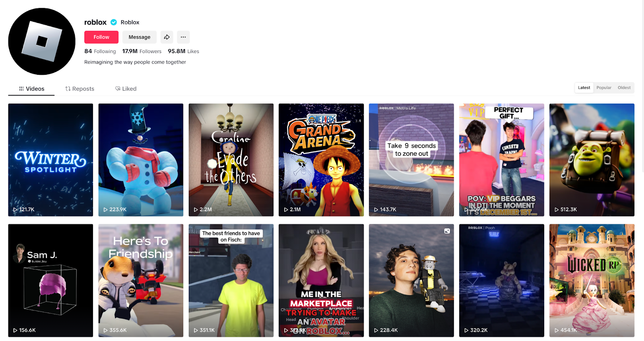
Task: Click the photo post icon on the man-with-avatar thumbnail
Action: click(x=447, y=231)
